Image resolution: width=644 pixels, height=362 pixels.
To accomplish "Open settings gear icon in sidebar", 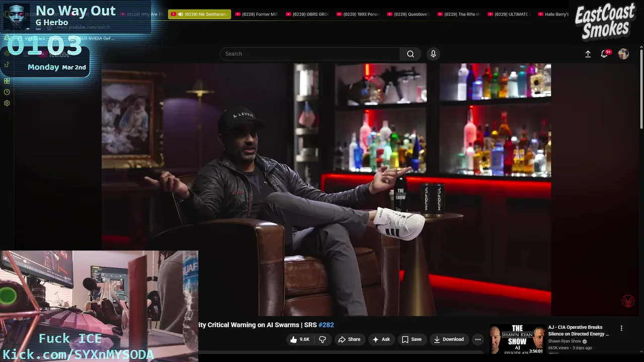I will [7, 103].
